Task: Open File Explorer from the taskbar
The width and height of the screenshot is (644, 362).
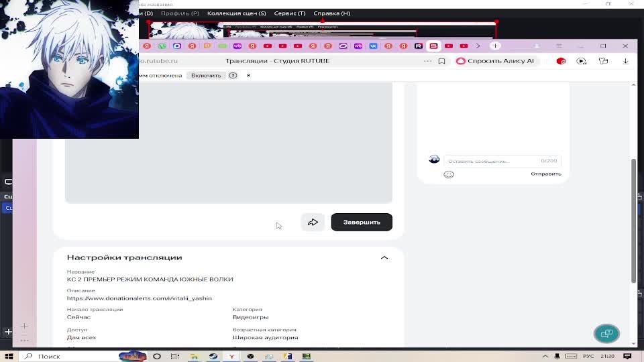Action: click(194, 356)
